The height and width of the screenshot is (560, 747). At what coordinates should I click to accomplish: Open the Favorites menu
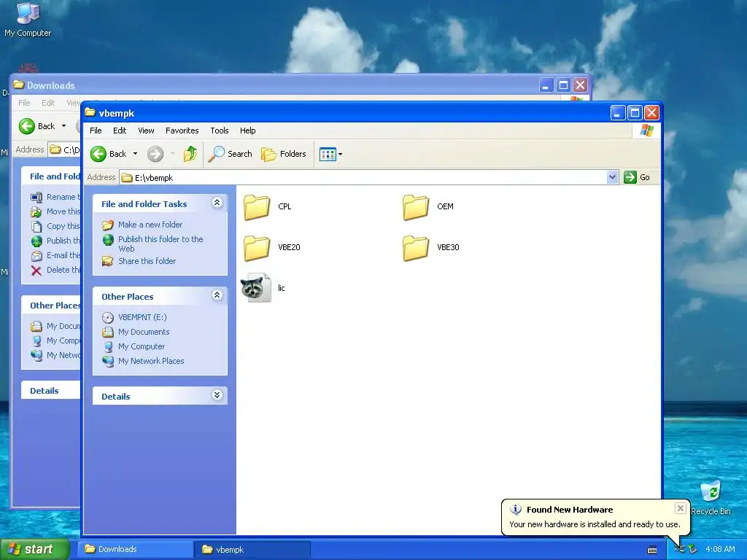(x=182, y=131)
